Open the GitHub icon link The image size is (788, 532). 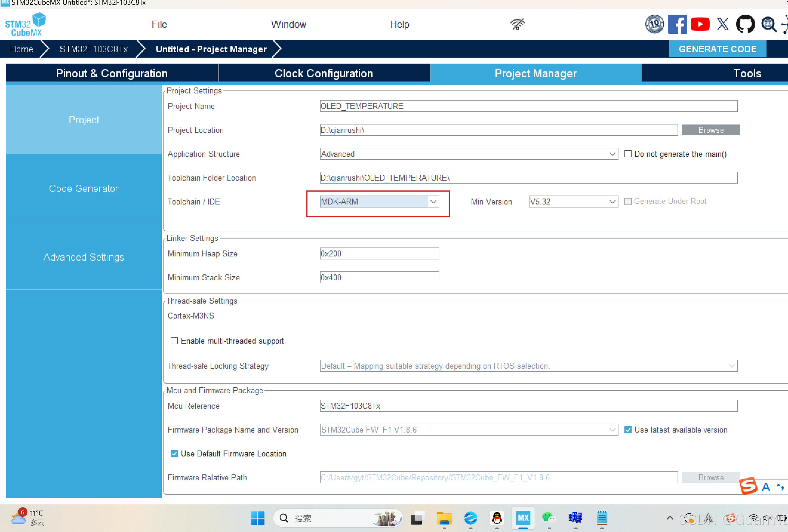tap(745, 24)
